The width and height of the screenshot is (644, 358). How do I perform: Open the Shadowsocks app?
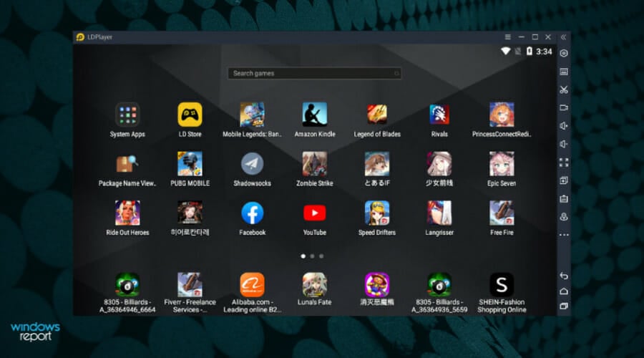point(252,164)
